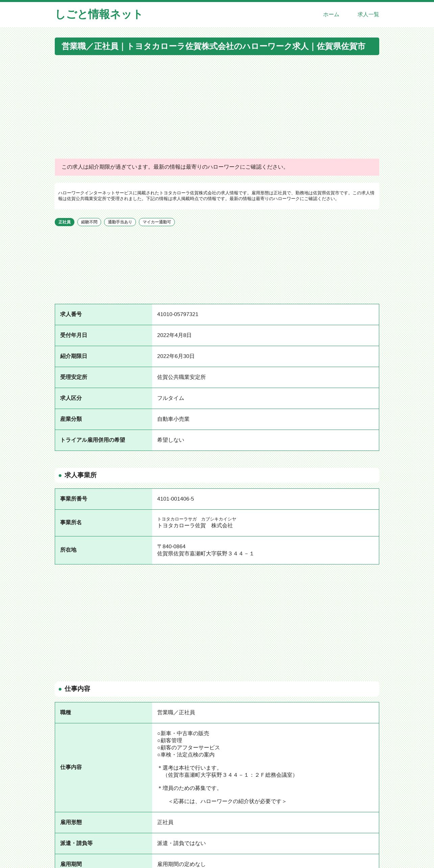434x868 pixels.
Task: Click the 紹介期限日 row label
Action: 74,356
